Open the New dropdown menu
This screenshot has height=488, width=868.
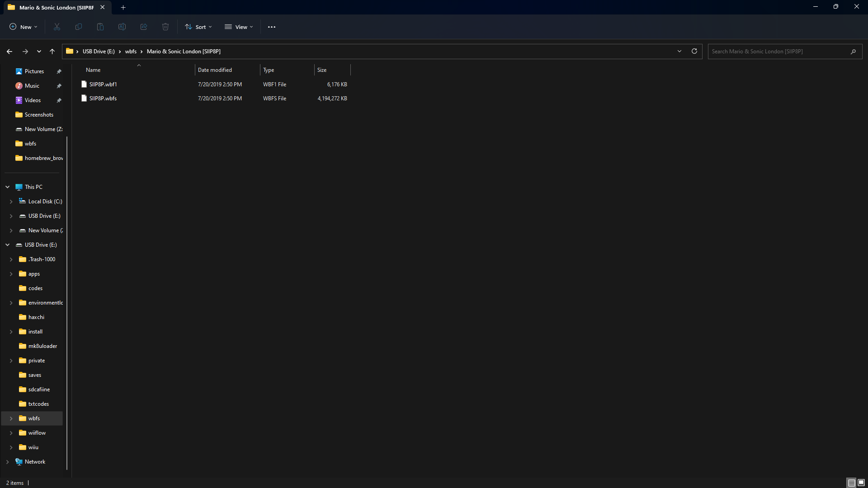point(24,27)
